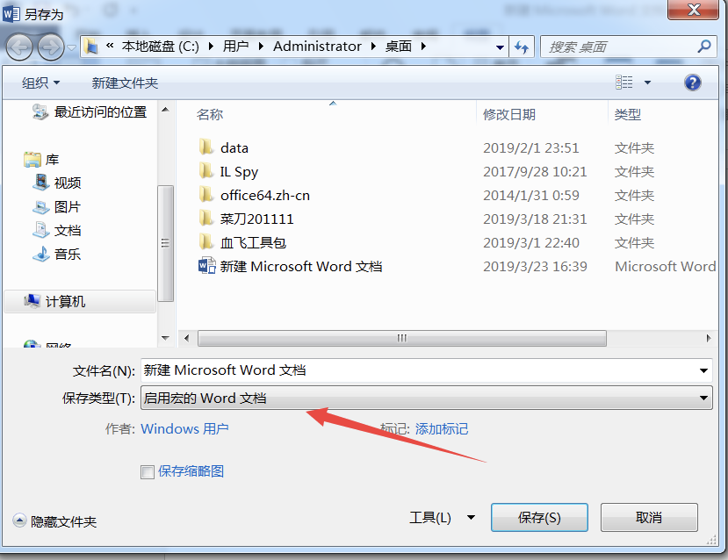Screen dimensions: 728x560
Task: Click the Back navigation arrow button
Action: coord(19,47)
